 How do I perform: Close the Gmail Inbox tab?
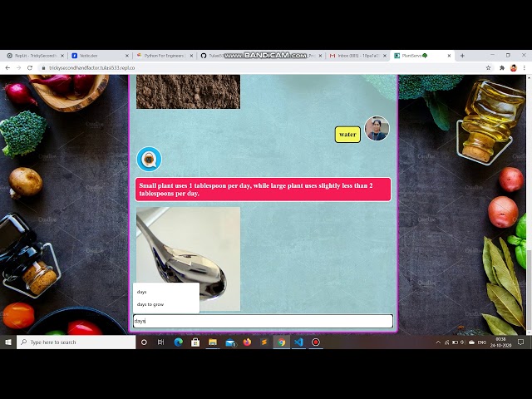385,56
